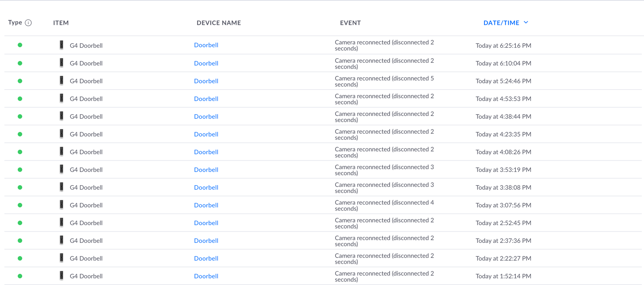The image size is (644, 285).
Task: Click the green status dot in the 4:53:53 PM row
Action: 20,99
